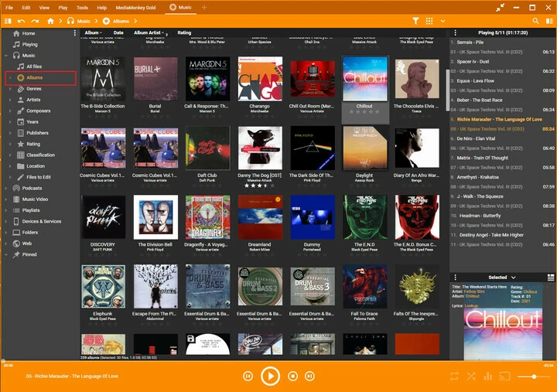Screen dimensions: 557x392
Task: Expand the Artists node arrow
Action: pyautogui.click(x=10, y=100)
